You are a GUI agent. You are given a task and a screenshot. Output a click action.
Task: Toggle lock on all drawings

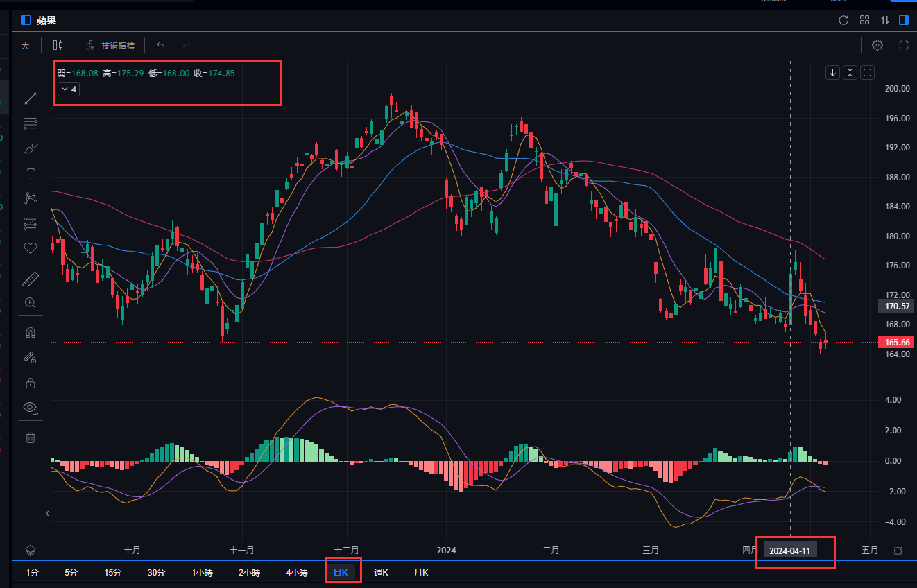[x=31, y=383]
